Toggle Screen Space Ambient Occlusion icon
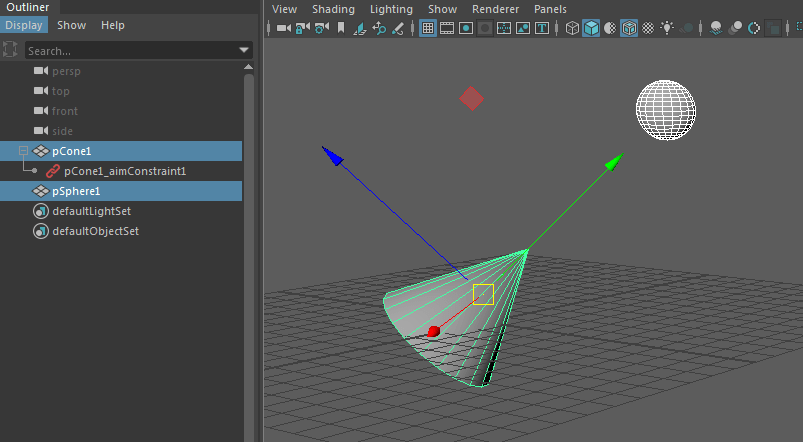 (x=716, y=28)
